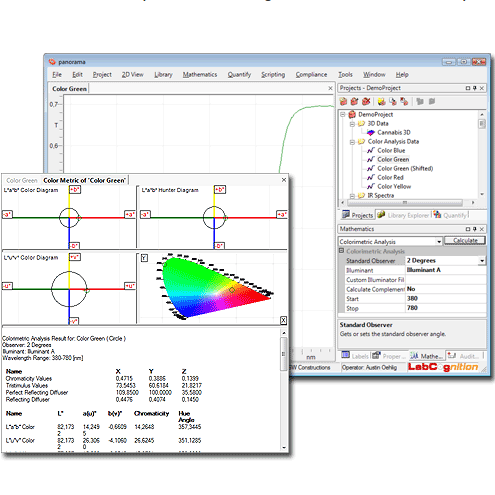Open the Tools menu

[345, 75]
